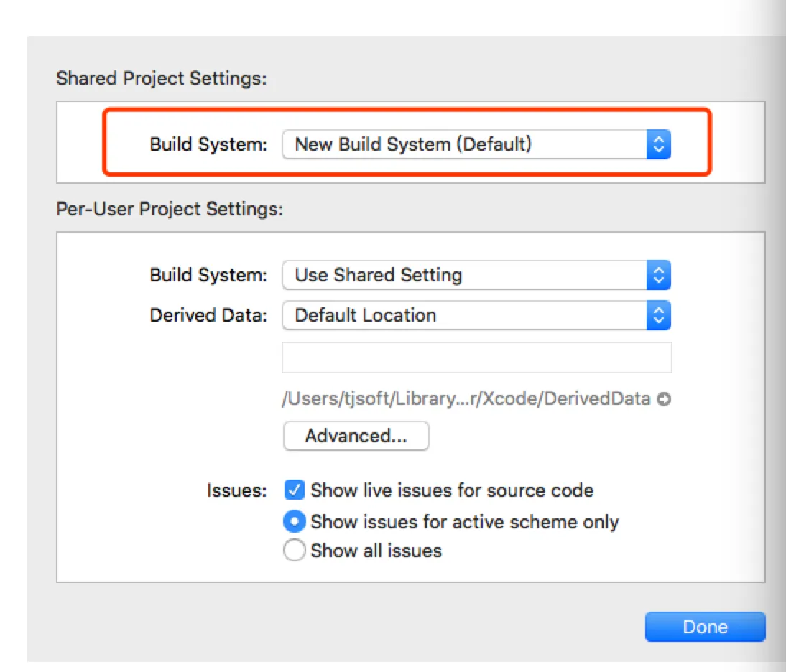Viewport: 786px width, 672px height.
Task: Click the arrow icon beside the DerivedData path
Action: (664, 399)
